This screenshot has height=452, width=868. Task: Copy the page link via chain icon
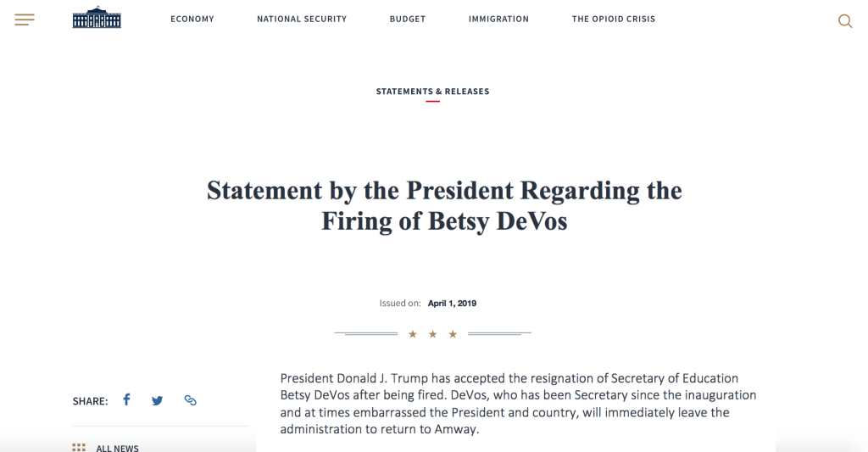[190, 400]
